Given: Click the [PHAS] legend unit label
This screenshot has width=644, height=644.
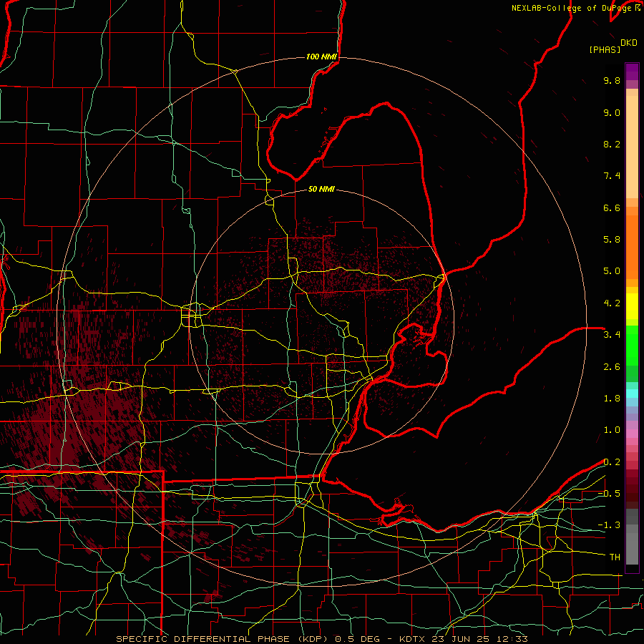Looking at the screenshot, I should click(x=605, y=50).
